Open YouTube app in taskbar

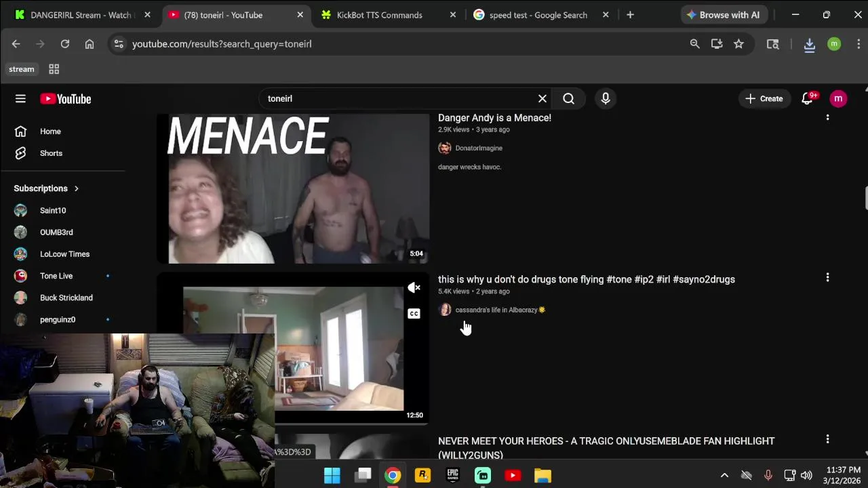pyautogui.click(x=513, y=475)
